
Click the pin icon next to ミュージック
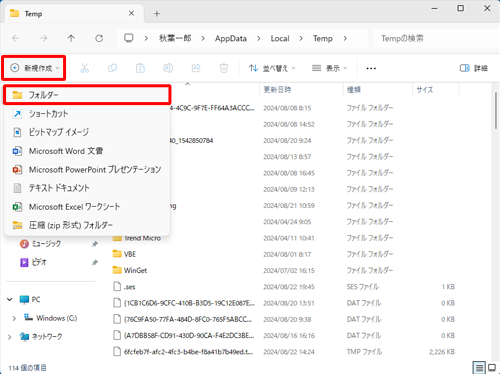(x=95, y=244)
